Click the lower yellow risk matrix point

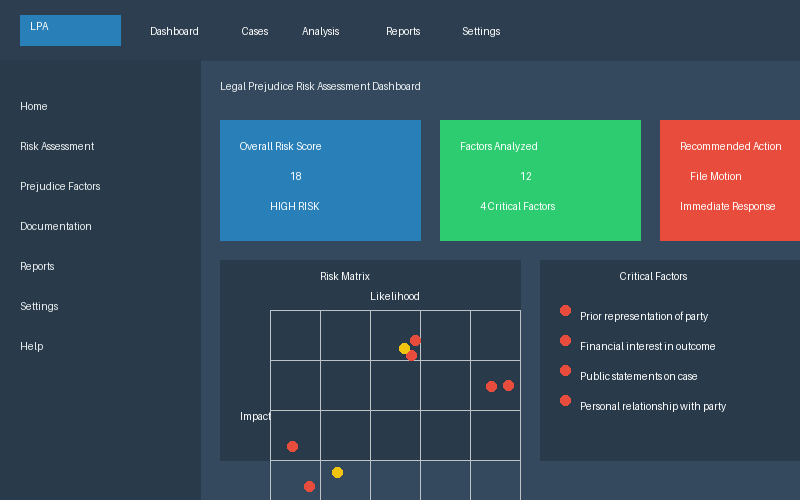click(337, 472)
